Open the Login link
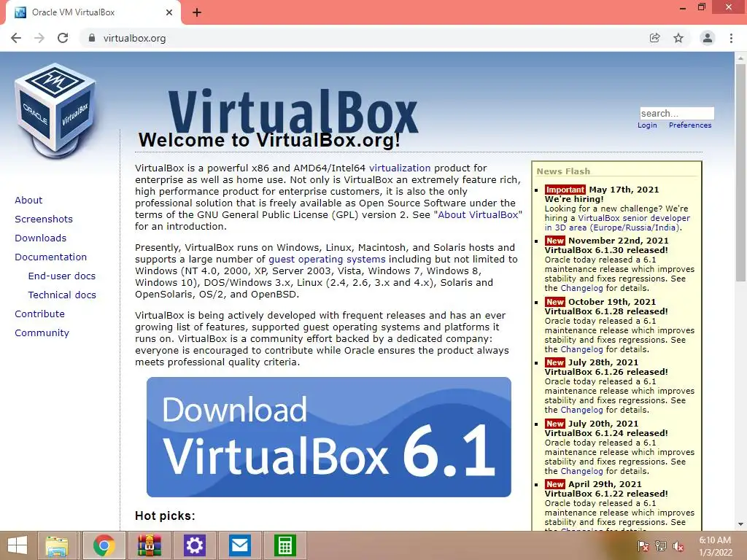The width and height of the screenshot is (747, 560). (647, 125)
